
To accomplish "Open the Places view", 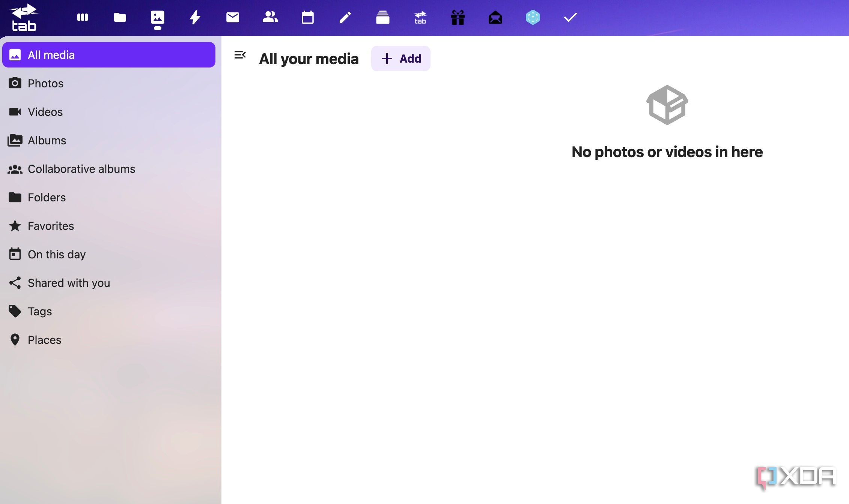I will [44, 340].
